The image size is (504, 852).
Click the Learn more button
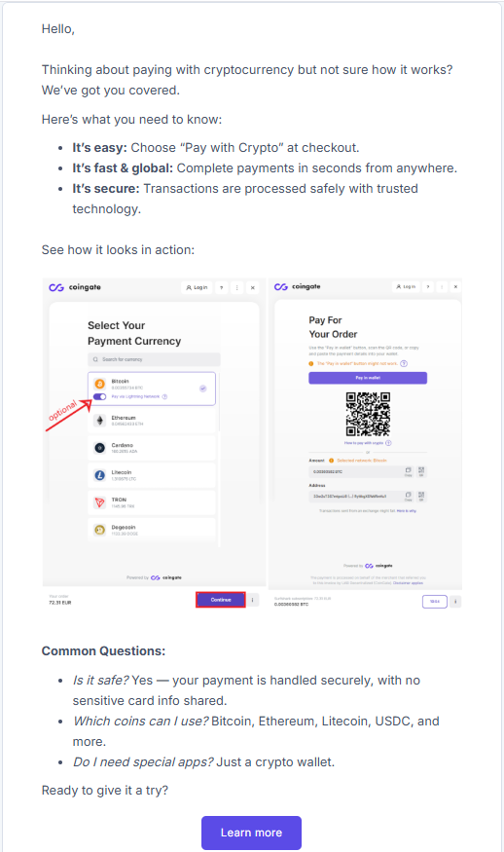point(251,833)
